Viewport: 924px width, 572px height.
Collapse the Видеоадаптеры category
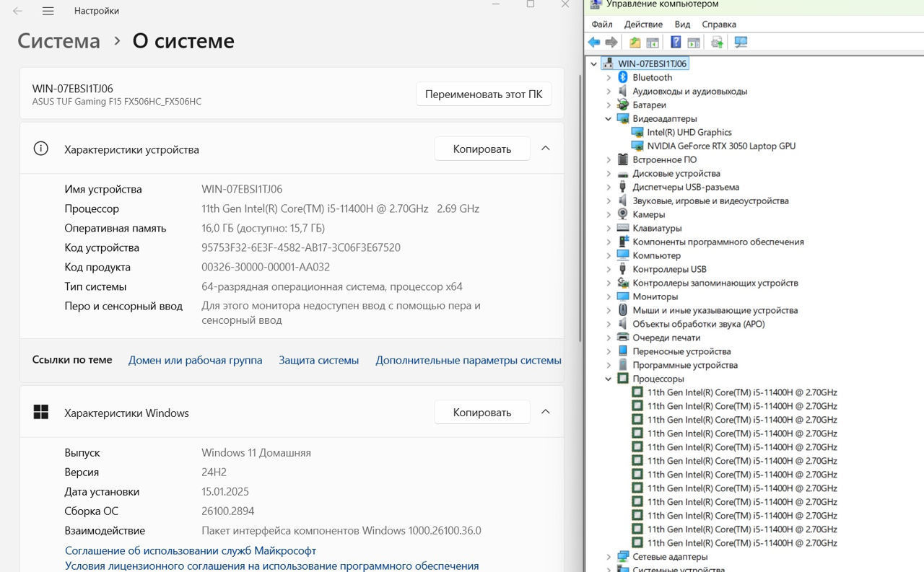pos(609,118)
